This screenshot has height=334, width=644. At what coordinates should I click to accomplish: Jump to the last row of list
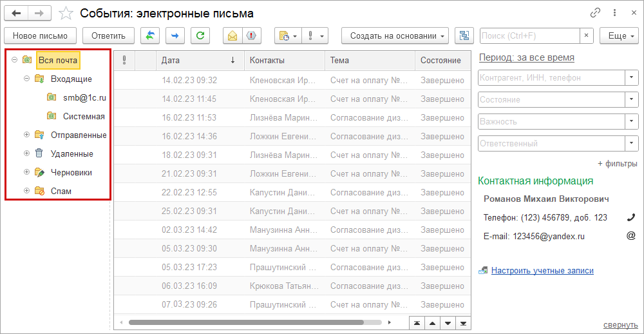point(463,322)
